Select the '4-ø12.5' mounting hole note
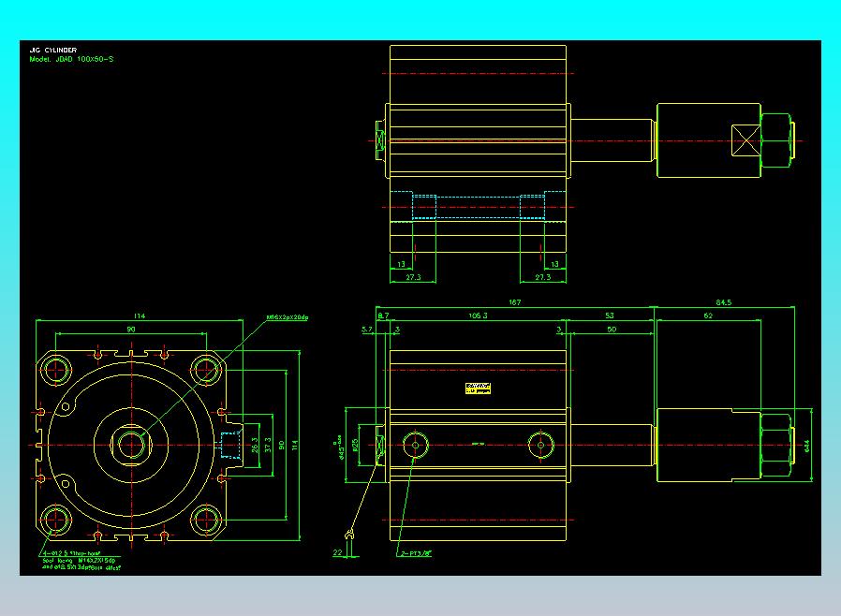The width and height of the screenshot is (841, 616). [81, 560]
